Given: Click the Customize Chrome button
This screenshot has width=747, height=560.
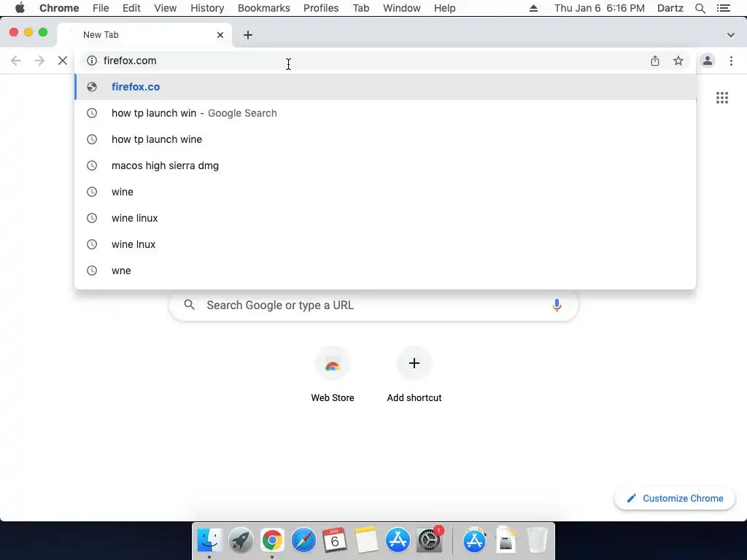Looking at the screenshot, I should [x=675, y=498].
